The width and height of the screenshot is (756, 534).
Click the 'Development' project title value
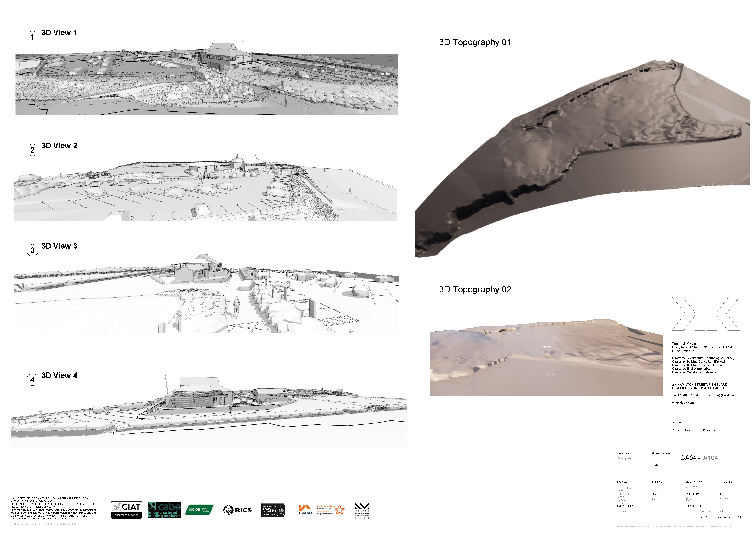[624, 459]
